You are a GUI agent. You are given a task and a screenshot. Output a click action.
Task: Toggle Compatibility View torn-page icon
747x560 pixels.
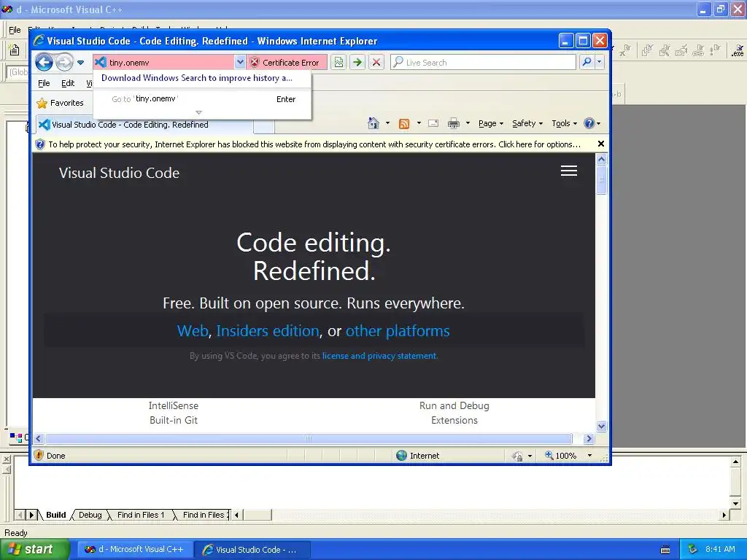coord(338,63)
